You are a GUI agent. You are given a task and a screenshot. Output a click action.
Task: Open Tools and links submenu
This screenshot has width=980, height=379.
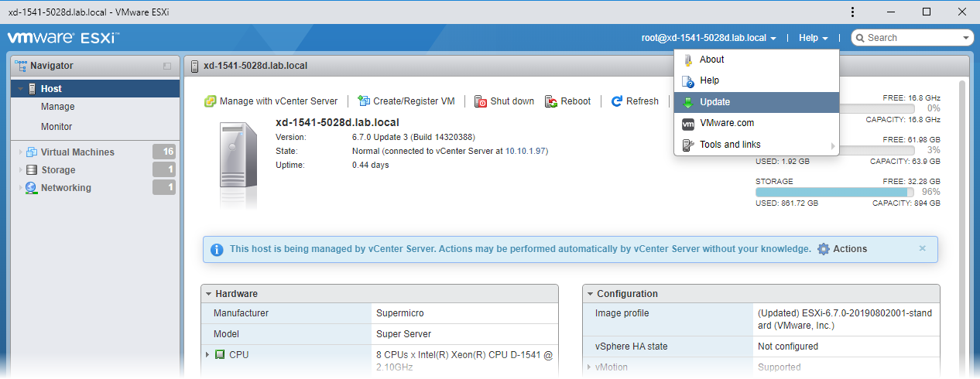[x=756, y=145]
